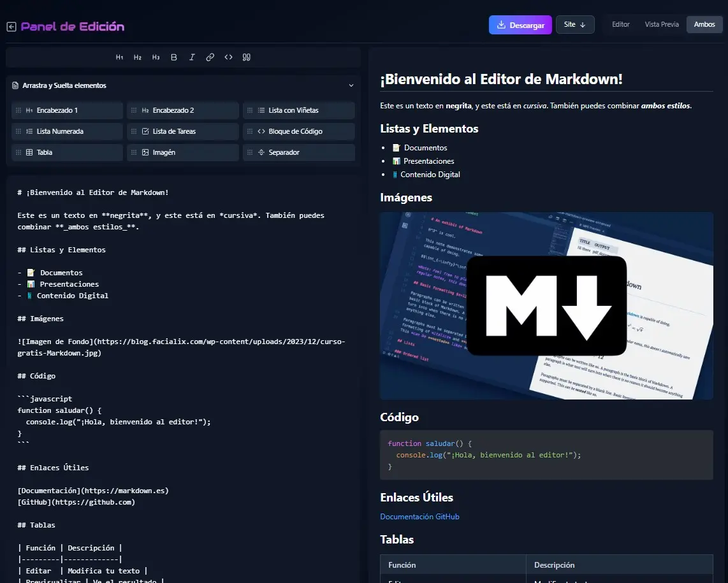Screen dimensions: 728x583
Task: Collapse the Arrastra y Suelta elementos panel
Action: [x=351, y=85]
